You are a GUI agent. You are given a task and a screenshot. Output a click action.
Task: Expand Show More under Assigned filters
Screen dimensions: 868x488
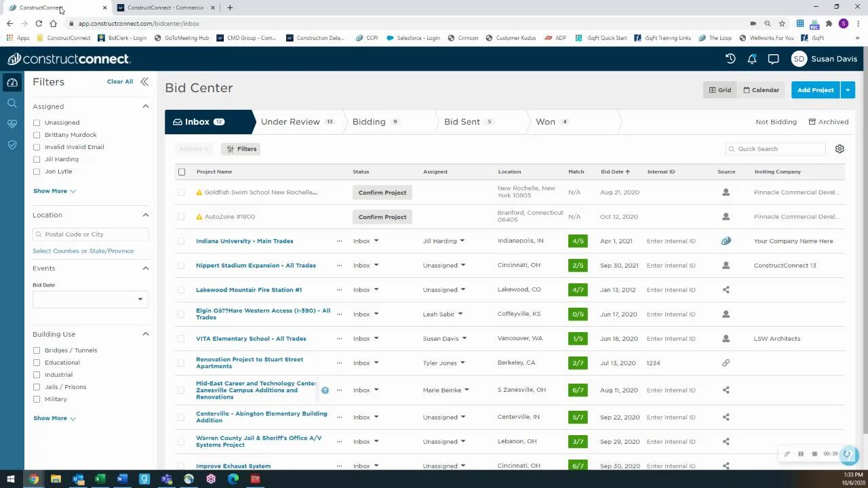[54, 191]
